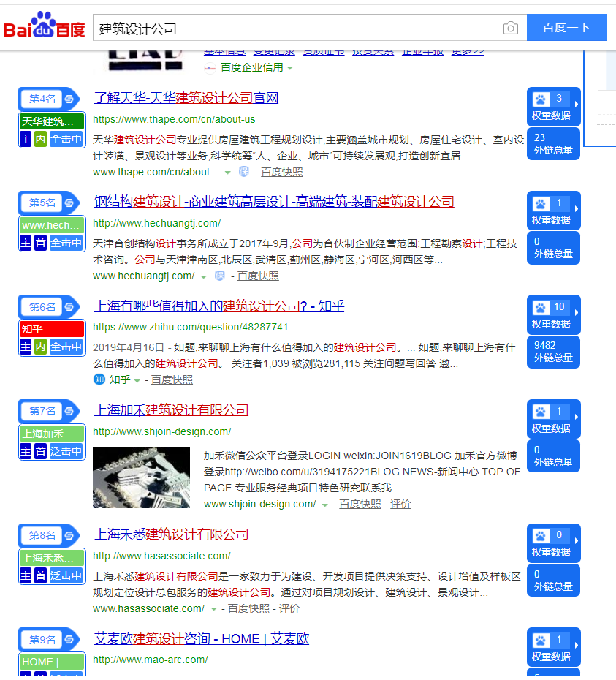Open the dropdown arrow after www.hasassociate.com/
The width and height of the screenshot is (616, 680).
[213, 609]
